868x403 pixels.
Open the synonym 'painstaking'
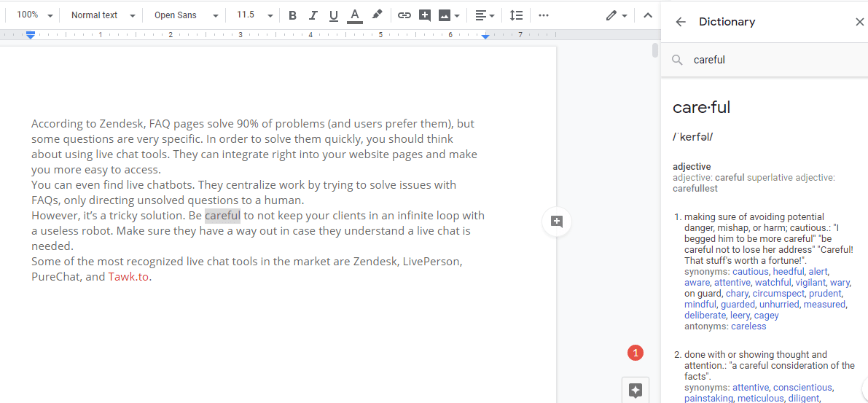[708, 399]
